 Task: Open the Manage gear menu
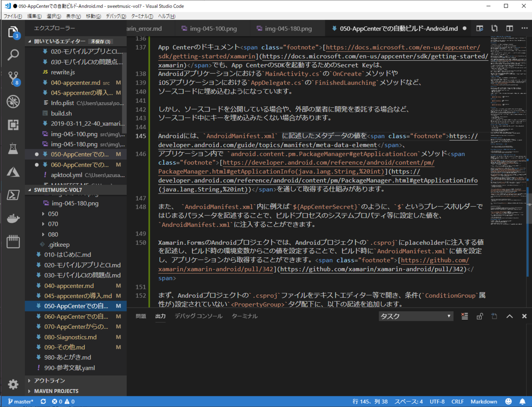(13, 384)
